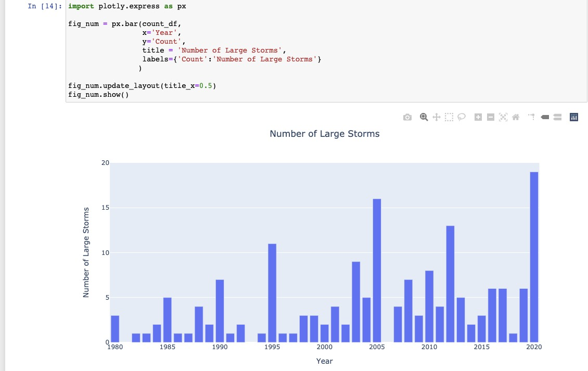Click inside the code cell In [14]

pyautogui.click(x=326, y=50)
